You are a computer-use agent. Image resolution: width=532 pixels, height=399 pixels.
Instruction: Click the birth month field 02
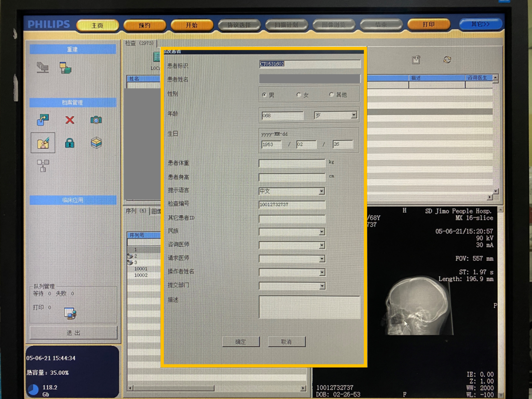pyautogui.click(x=306, y=144)
